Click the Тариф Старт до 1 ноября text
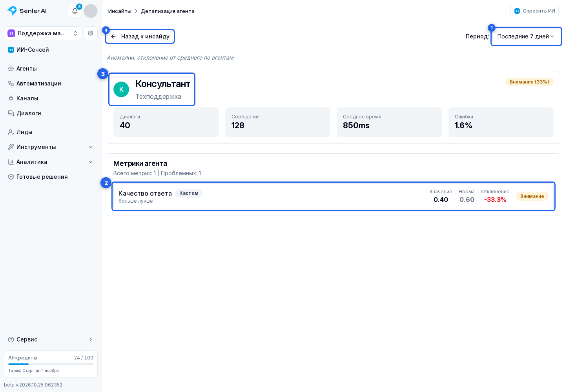Screen dimensions: 565x392 coord(34,370)
